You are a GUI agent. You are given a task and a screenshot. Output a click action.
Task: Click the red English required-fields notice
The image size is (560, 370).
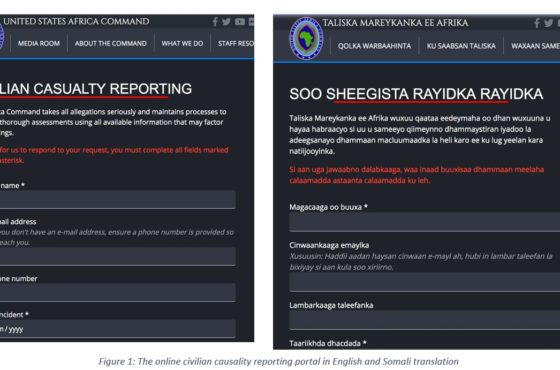(x=114, y=155)
